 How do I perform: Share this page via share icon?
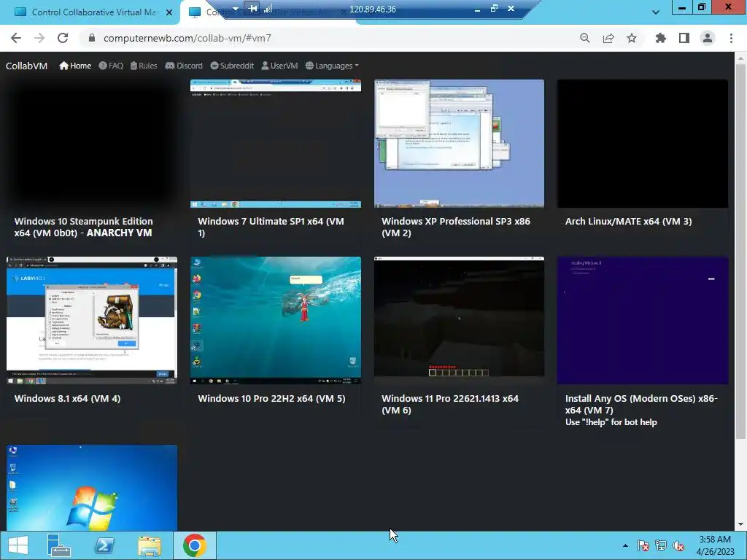[608, 38]
